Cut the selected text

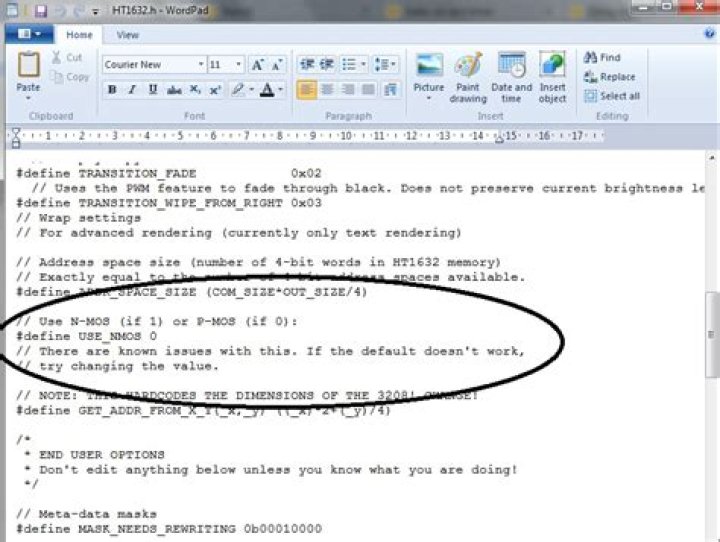tap(67, 57)
